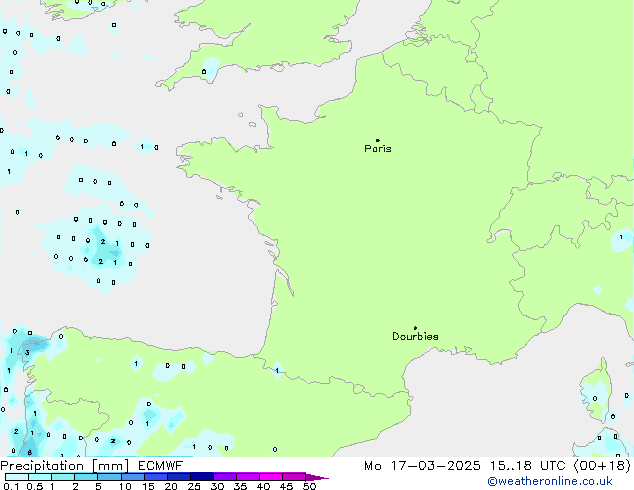This screenshot has height=490, width=634.
Task: Pick the 20–25 mm legend color swatch
Action: [179, 477]
